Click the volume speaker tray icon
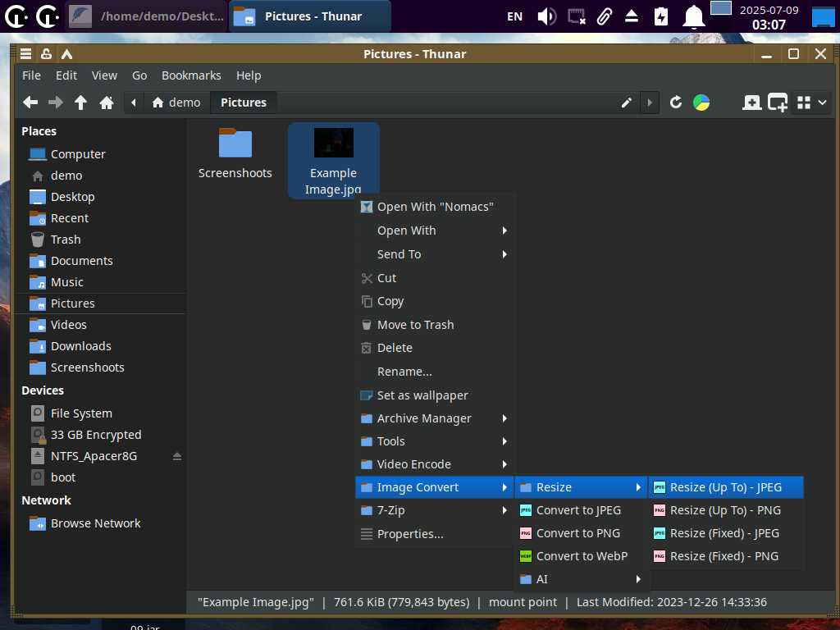 pyautogui.click(x=547, y=16)
